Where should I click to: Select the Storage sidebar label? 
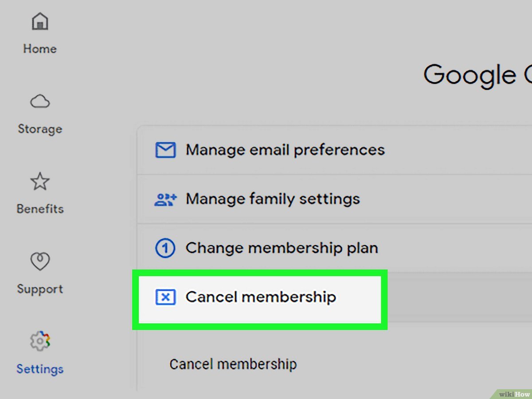[39, 129]
